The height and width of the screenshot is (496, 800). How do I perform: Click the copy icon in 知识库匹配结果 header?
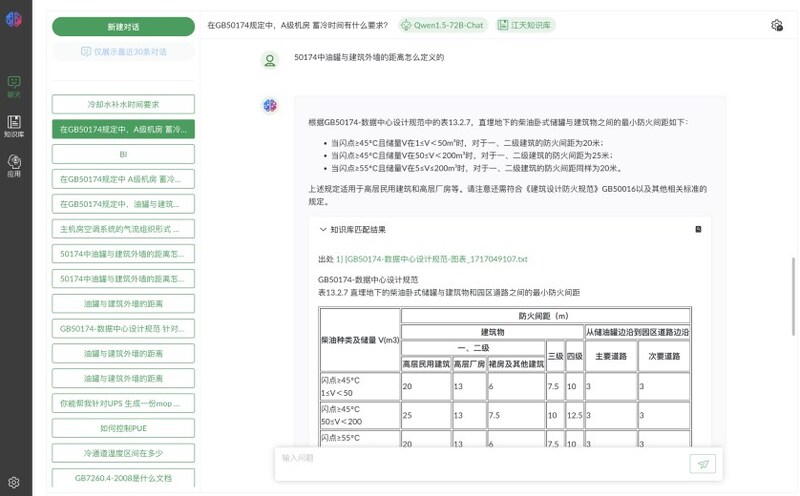click(698, 229)
